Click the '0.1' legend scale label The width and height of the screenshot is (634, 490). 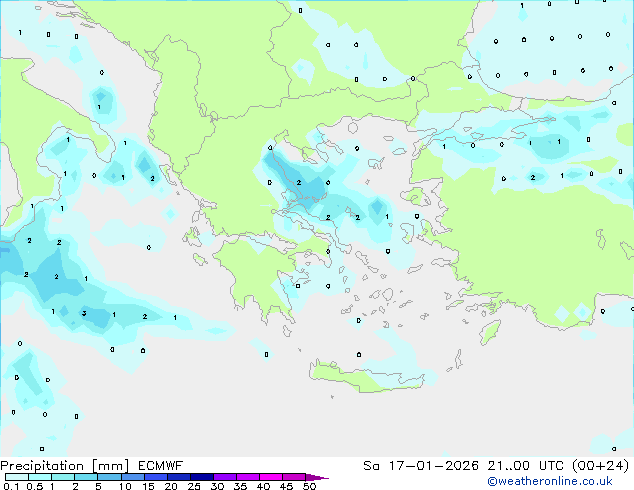[11, 486]
